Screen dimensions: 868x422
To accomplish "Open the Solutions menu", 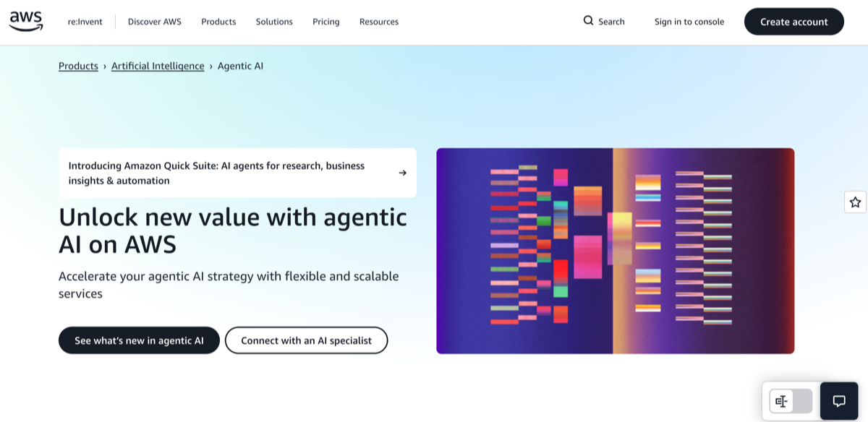I will [x=274, y=22].
